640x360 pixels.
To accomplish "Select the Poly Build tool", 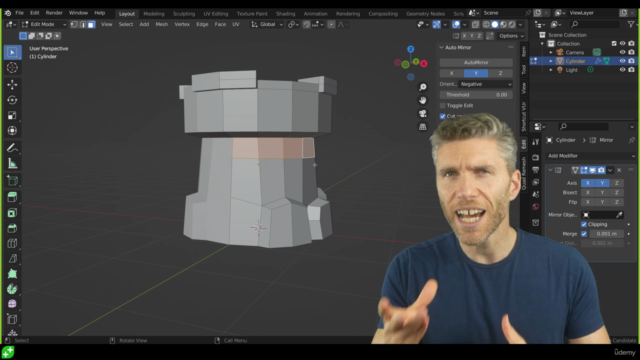I will pyautogui.click(x=12, y=274).
